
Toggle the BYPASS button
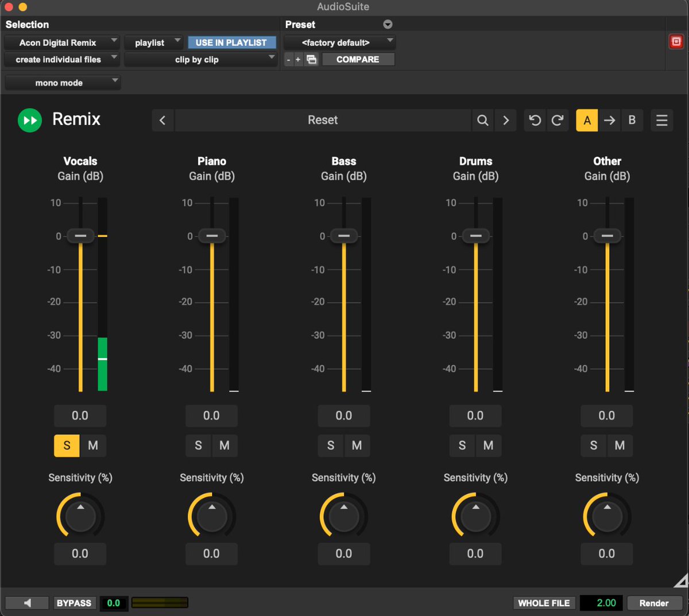[74, 603]
